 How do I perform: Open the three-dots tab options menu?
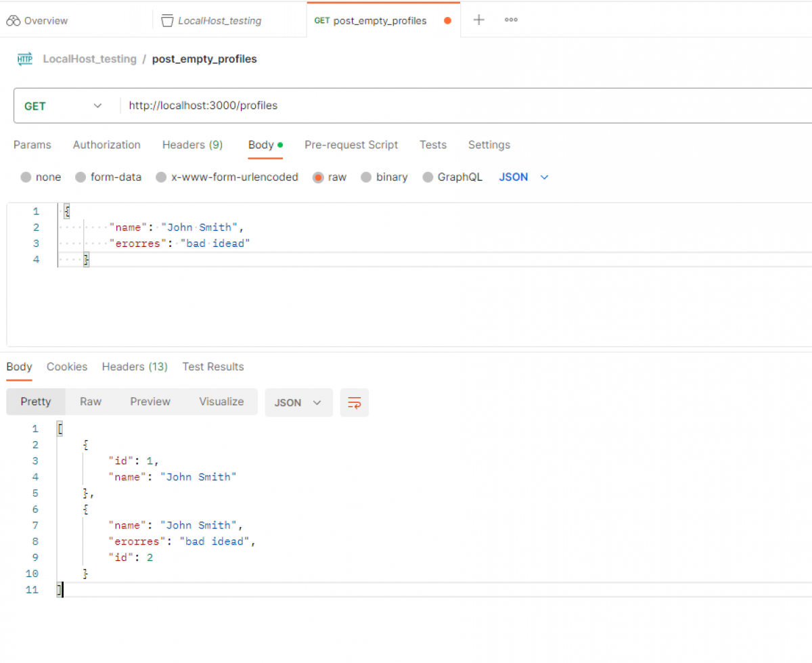tap(511, 20)
